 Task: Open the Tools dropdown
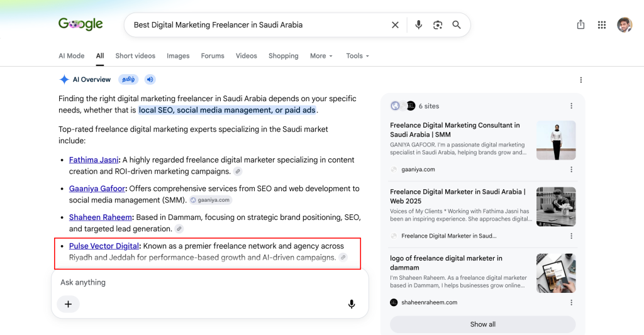pyautogui.click(x=357, y=56)
